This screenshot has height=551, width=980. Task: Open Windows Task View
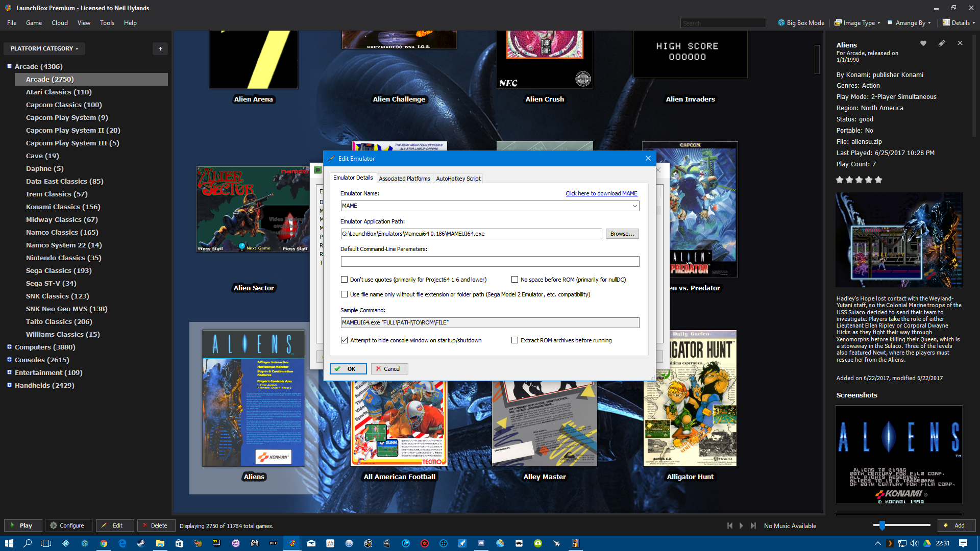[46, 543]
